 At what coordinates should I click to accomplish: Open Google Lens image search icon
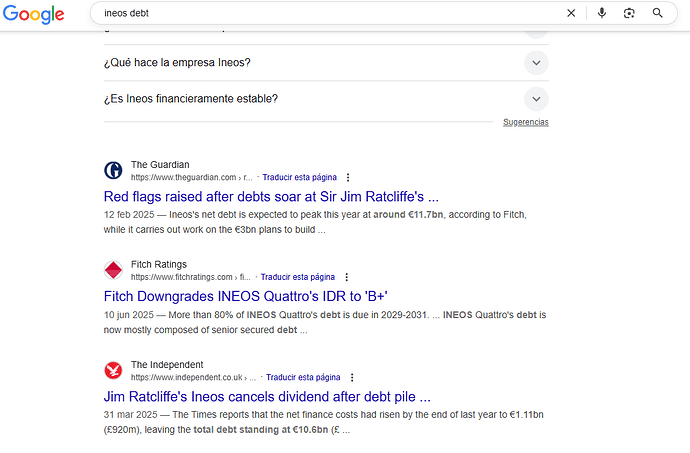[629, 13]
